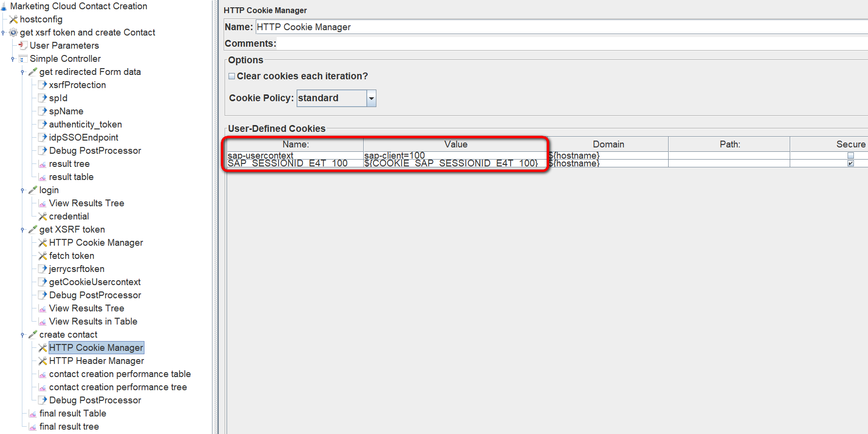Select Debug PostProcessor under create contact
The height and width of the screenshot is (434, 868).
(95, 400)
